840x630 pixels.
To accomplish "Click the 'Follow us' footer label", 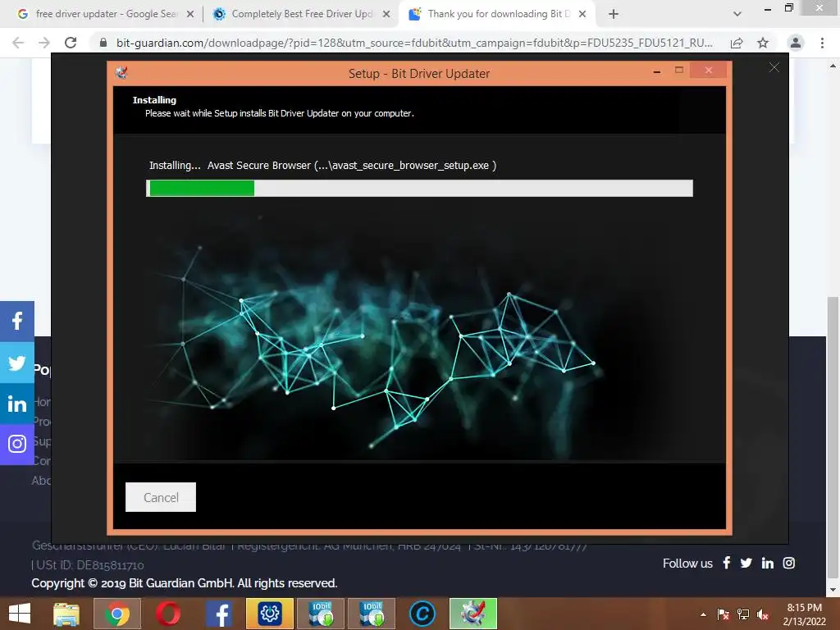I will [687, 564].
